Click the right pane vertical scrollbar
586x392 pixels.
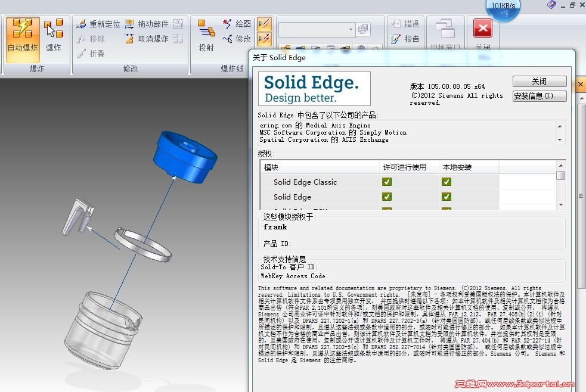581,196
